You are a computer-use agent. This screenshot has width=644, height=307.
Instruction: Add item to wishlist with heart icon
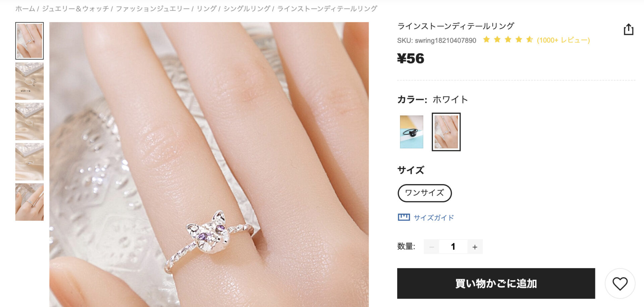[x=620, y=284]
